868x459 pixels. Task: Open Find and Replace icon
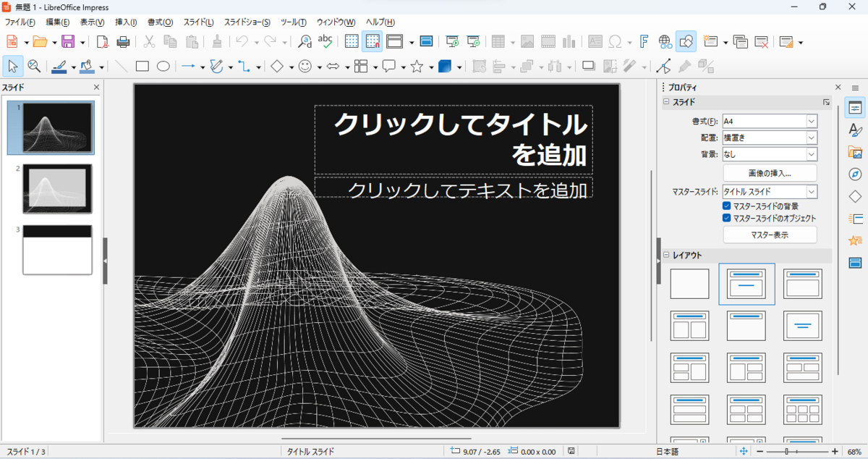click(305, 41)
